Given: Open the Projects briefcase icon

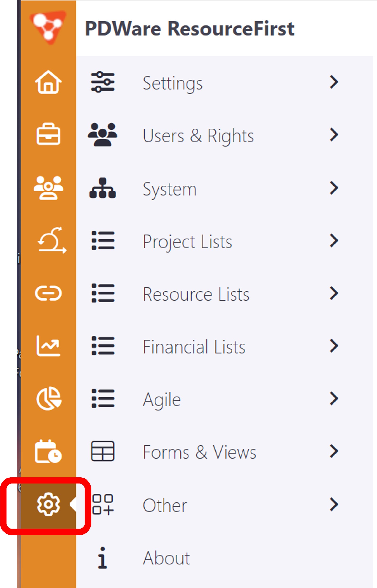Looking at the screenshot, I should 48,135.
